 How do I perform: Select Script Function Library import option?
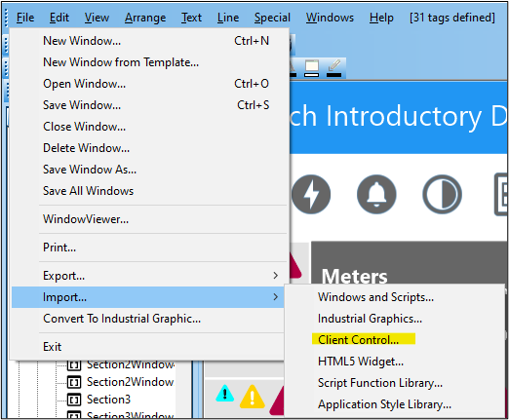point(380,383)
